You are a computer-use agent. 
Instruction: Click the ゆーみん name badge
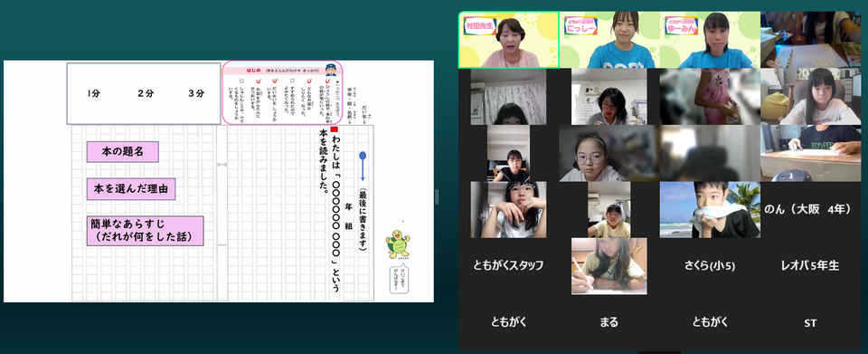coord(681,25)
